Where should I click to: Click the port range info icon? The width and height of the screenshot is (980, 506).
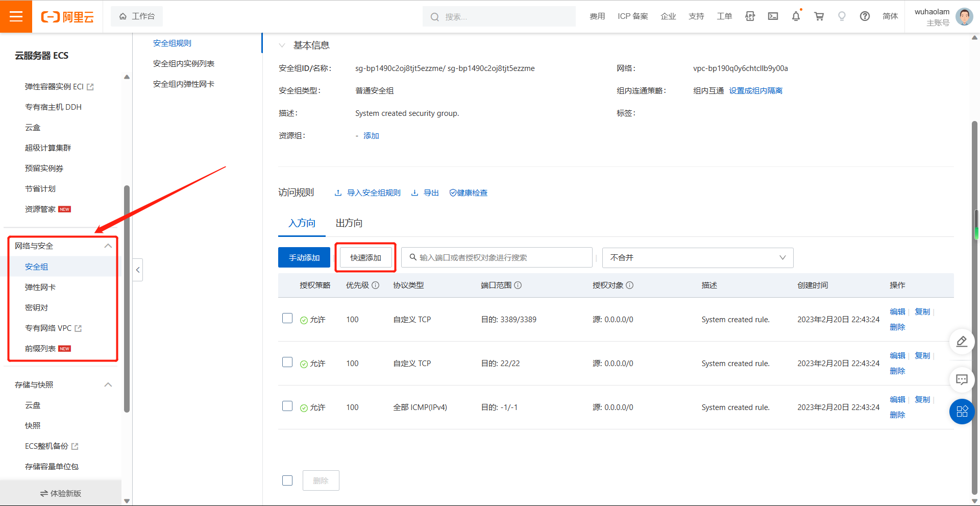(518, 285)
